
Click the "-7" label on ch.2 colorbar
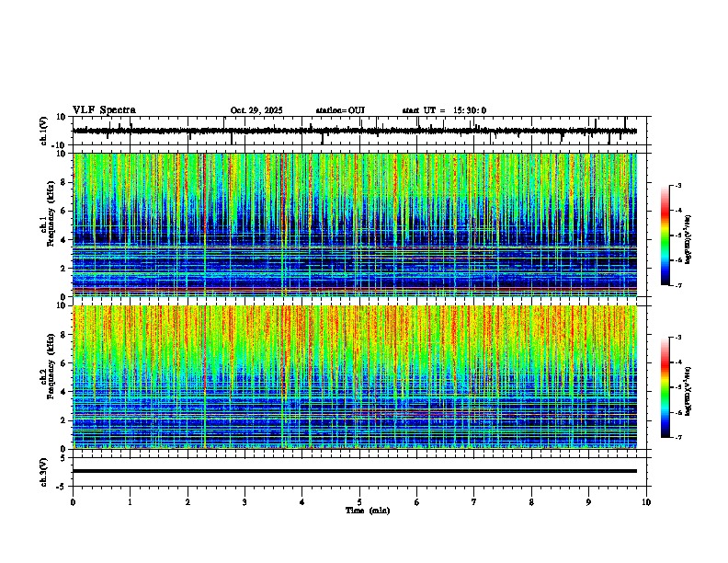coord(678,438)
